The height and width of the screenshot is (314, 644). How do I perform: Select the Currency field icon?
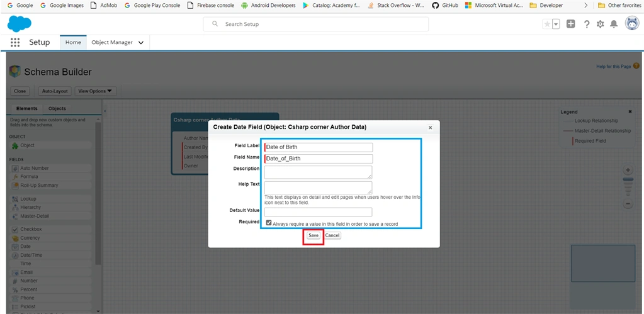(14, 238)
